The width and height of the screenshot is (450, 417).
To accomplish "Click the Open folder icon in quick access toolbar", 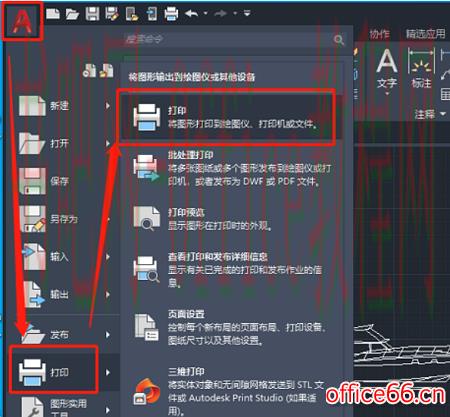I will click(72, 14).
